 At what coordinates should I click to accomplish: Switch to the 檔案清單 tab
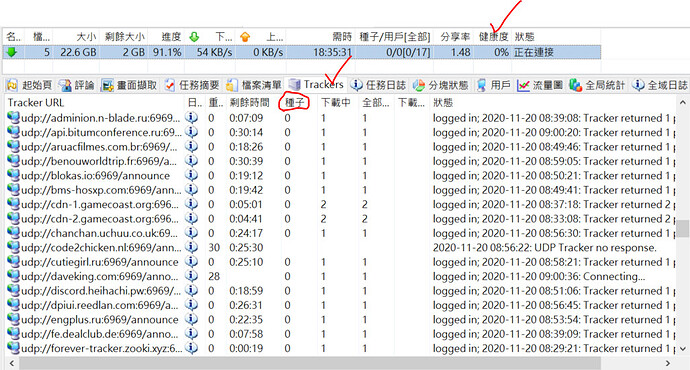254,85
